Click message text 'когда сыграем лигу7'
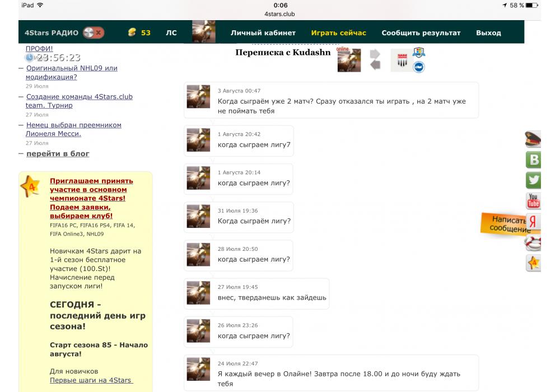Image resolution: width=560 pixels, height=392 pixels. pyautogui.click(x=254, y=144)
